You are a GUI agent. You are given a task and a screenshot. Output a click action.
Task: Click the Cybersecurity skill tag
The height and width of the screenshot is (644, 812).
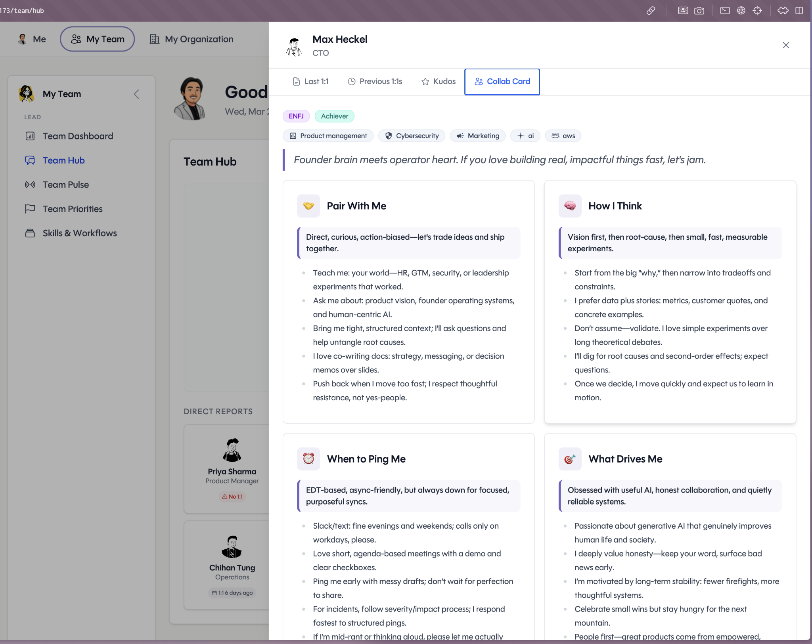[x=412, y=136]
